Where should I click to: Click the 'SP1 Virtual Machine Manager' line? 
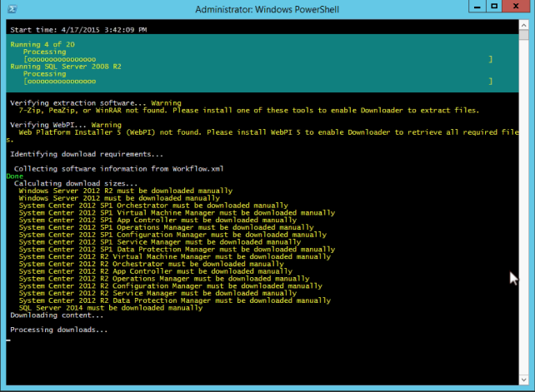[x=177, y=213]
